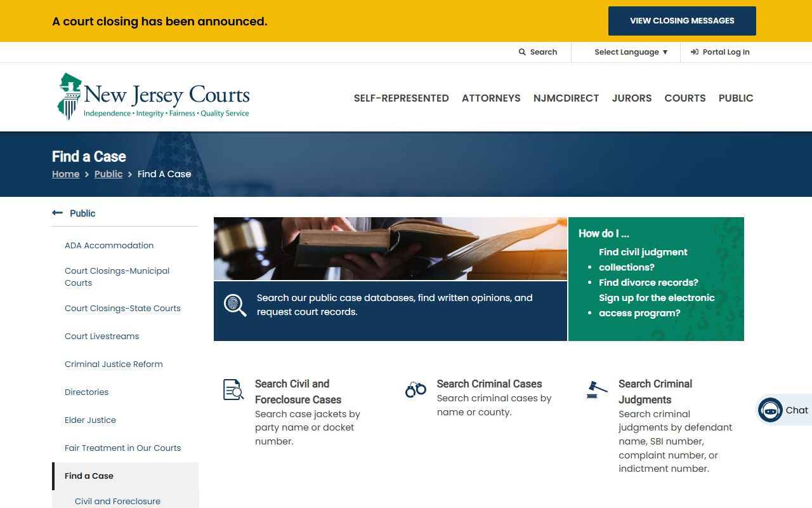Open Criminal Justice Reform link
The height and width of the screenshot is (508, 812).
(x=114, y=364)
